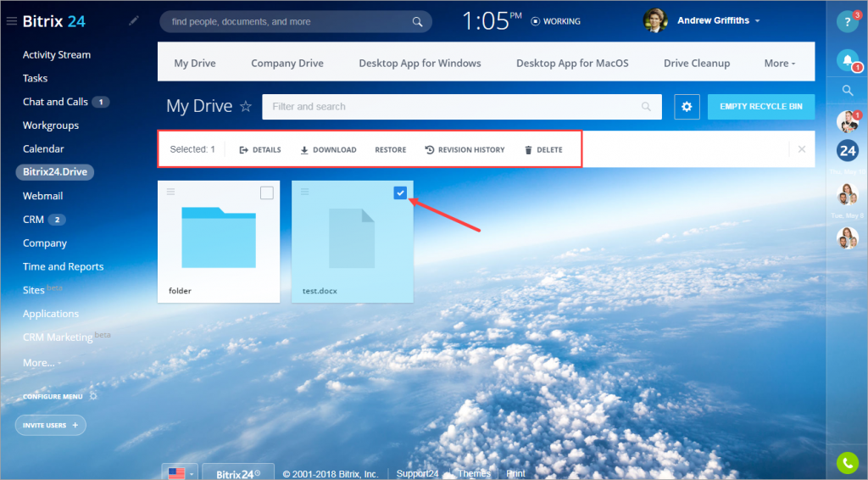Switch to the Company Drive tab
Screen dimensions: 868x480
[287, 63]
